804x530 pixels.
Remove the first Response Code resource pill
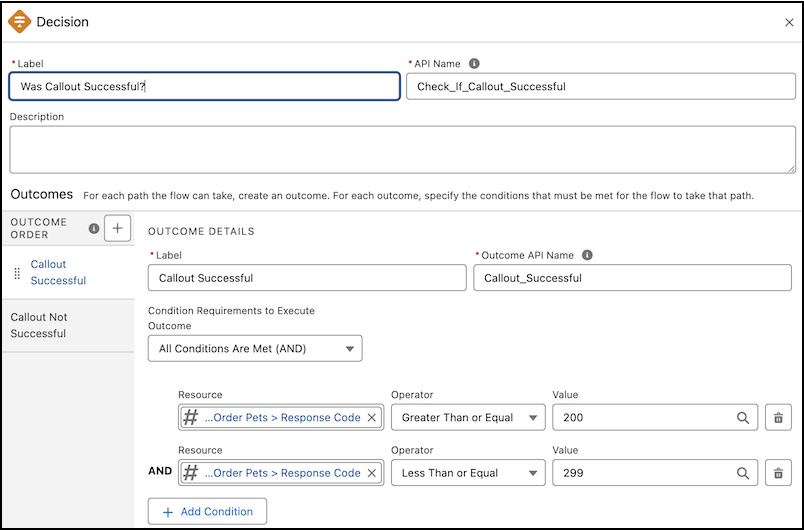[372, 417]
